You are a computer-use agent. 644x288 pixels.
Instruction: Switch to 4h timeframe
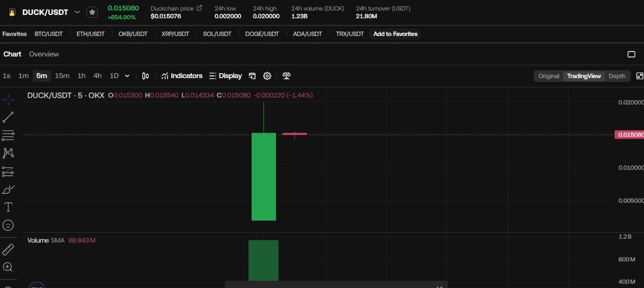98,76
